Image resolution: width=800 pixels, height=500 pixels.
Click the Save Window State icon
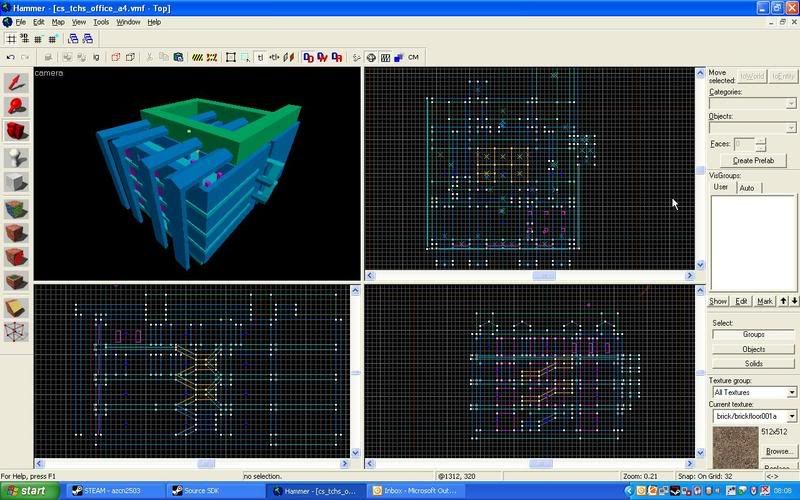[88, 39]
